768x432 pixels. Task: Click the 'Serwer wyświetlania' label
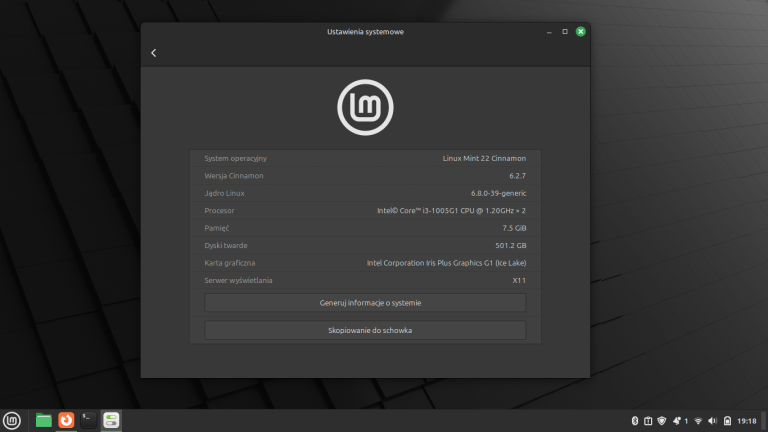click(238, 281)
